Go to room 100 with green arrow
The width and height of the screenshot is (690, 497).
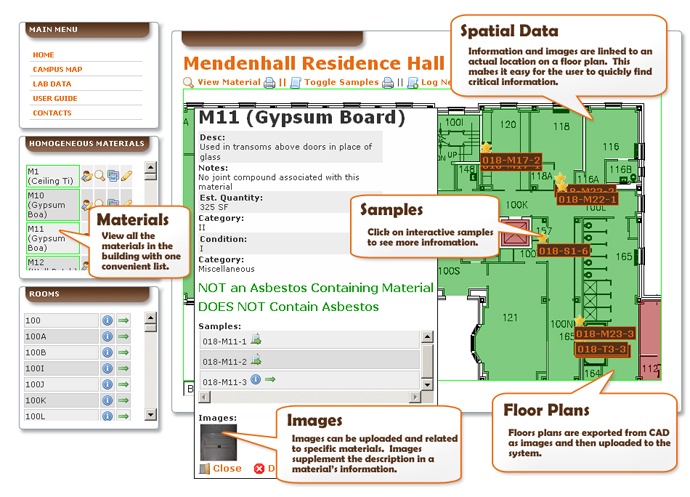pos(124,320)
